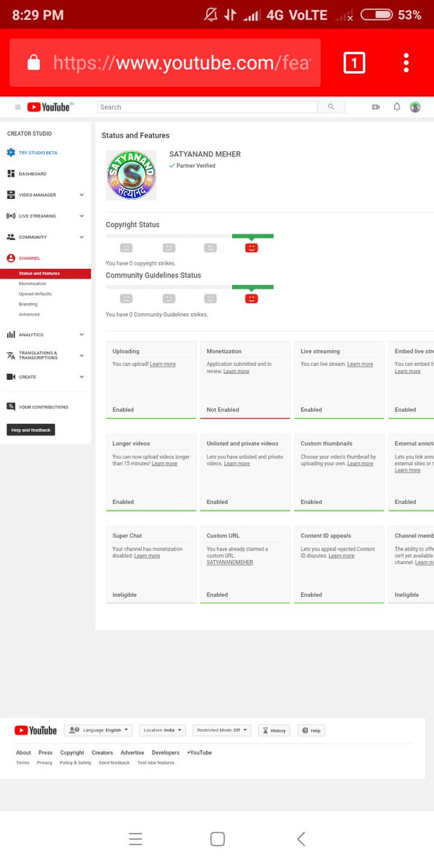The height and width of the screenshot is (868, 434).
Task: Click the Help button in footer
Action: 311,731
